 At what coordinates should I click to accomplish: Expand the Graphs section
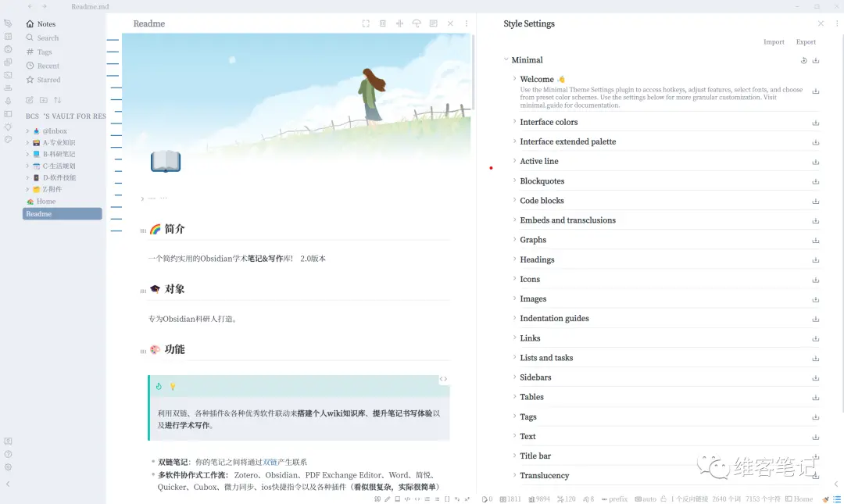[x=514, y=239]
